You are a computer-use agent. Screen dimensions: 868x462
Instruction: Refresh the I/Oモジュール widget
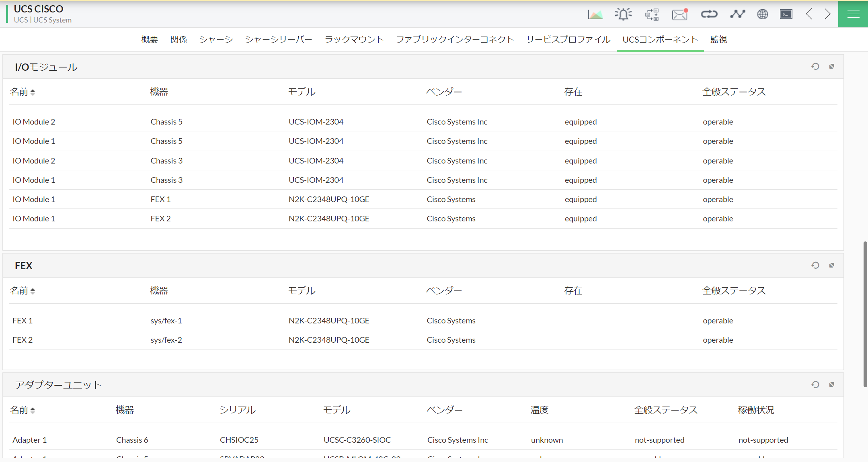tap(815, 66)
